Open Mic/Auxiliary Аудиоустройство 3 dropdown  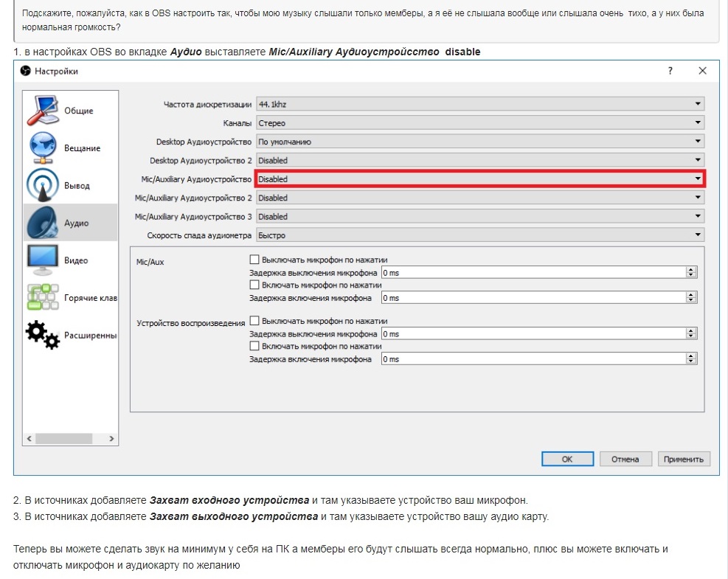[x=480, y=216]
